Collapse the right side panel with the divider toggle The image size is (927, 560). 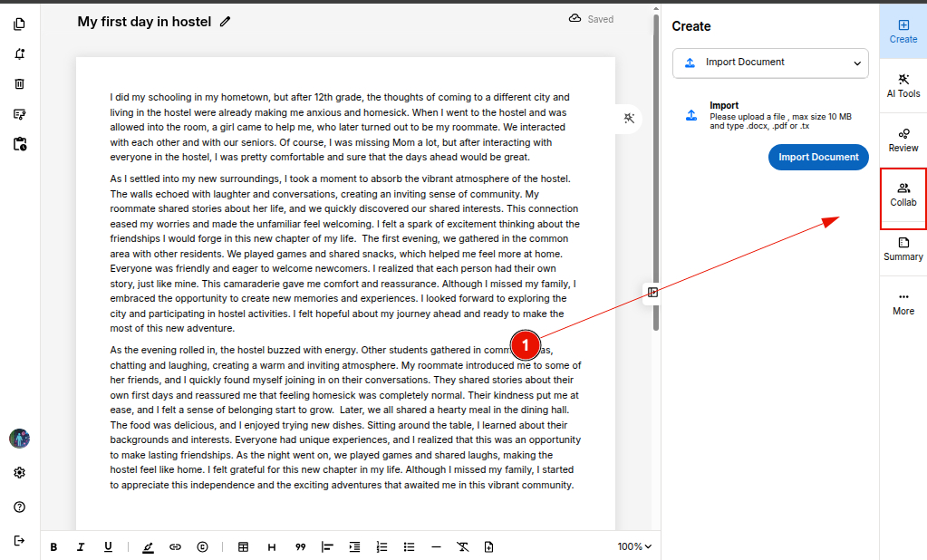652,292
